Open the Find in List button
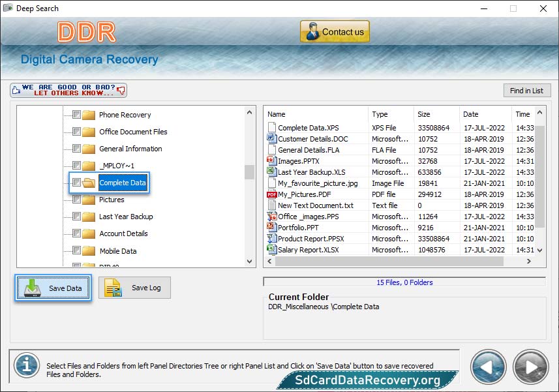Image resolution: width=559 pixels, height=392 pixels. point(526,91)
